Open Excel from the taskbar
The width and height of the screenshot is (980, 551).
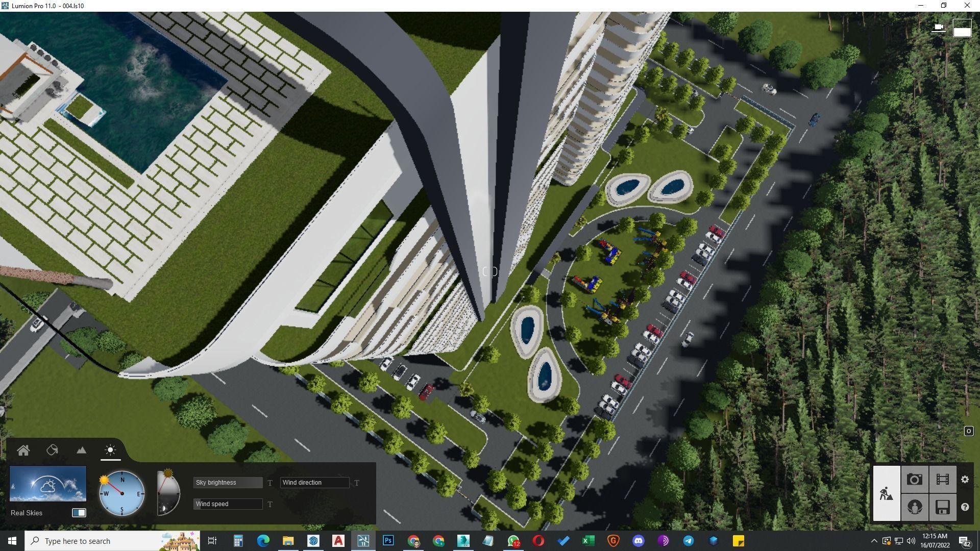(588, 541)
